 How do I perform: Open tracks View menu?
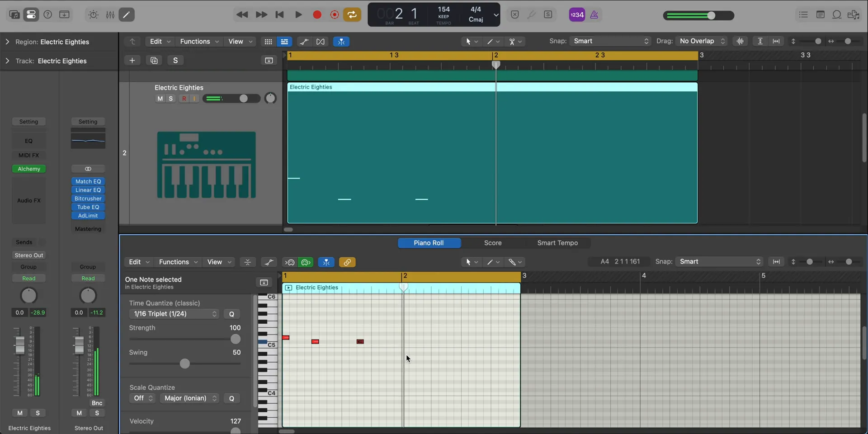tap(240, 41)
